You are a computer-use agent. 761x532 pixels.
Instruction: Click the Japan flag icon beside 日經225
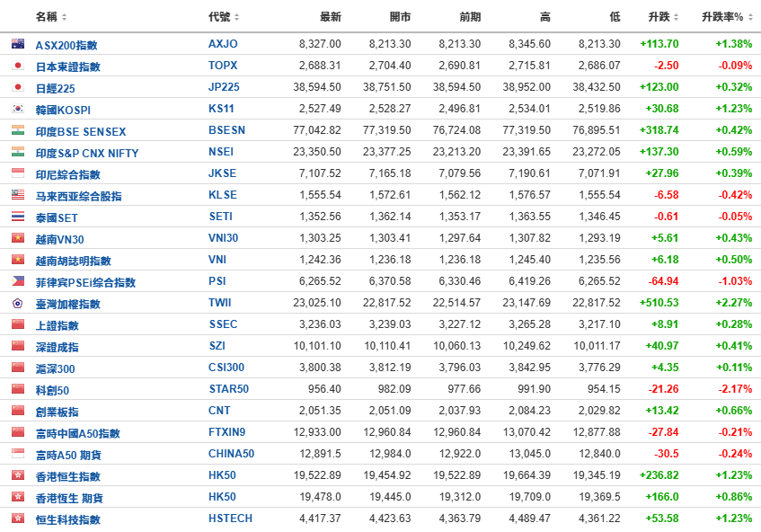[x=17, y=87]
